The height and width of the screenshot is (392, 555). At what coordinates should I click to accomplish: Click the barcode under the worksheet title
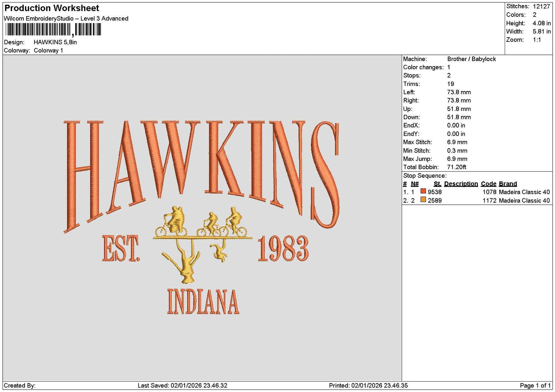(x=53, y=30)
